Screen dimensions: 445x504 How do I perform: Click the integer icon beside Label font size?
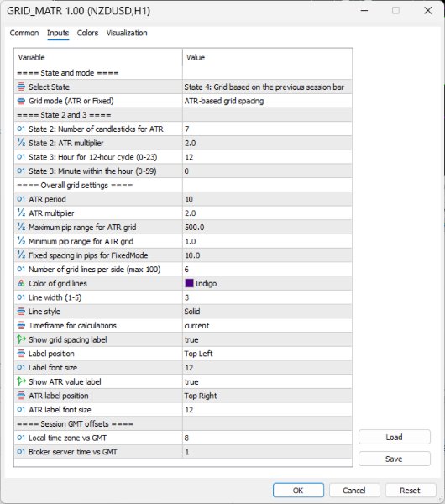click(21, 367)
